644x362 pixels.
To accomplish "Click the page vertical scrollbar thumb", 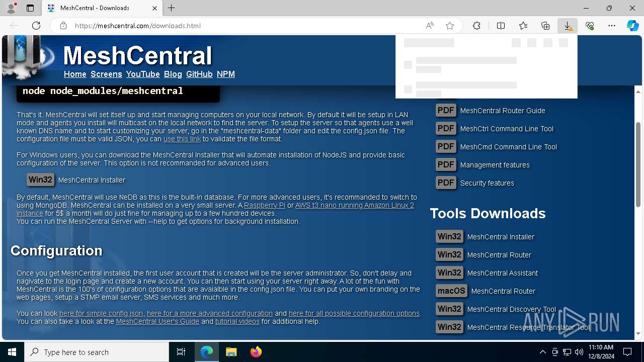I will [x=638, y=164].
